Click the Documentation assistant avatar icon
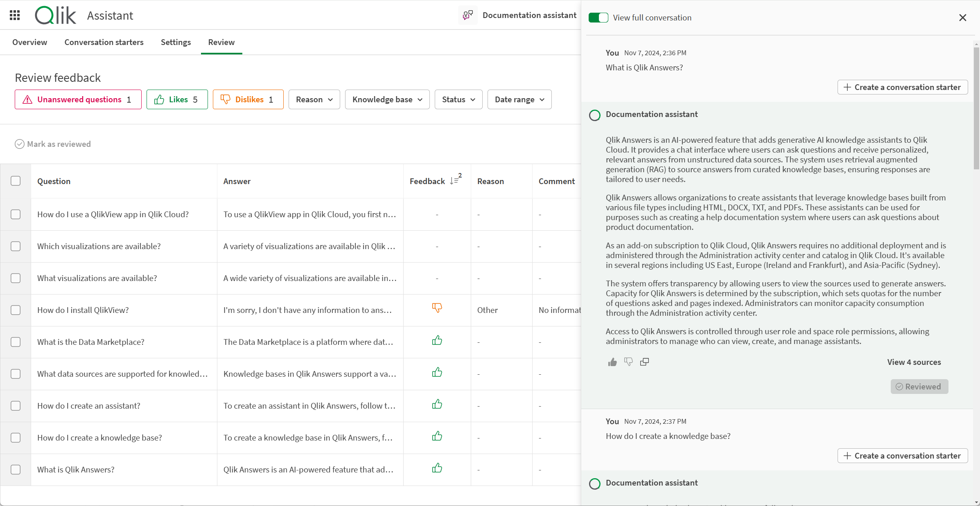Viewport: 980px width, 506px height. (594, 114)
